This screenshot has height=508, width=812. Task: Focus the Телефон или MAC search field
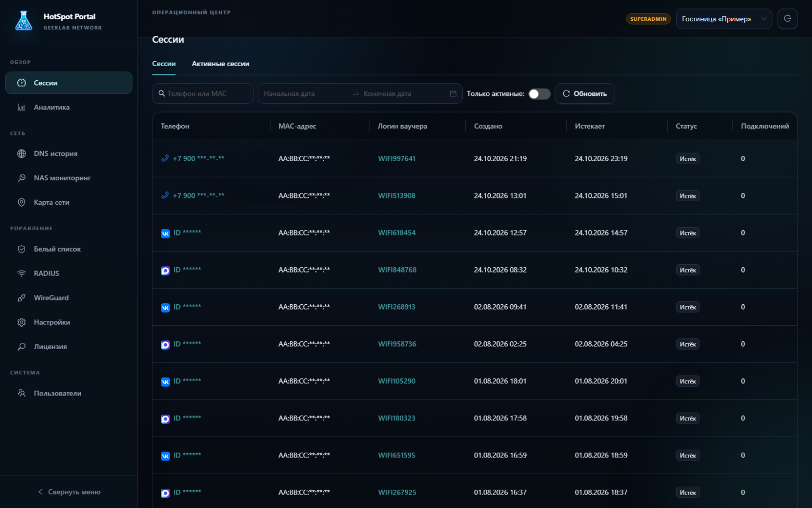(x=203, y=94)
